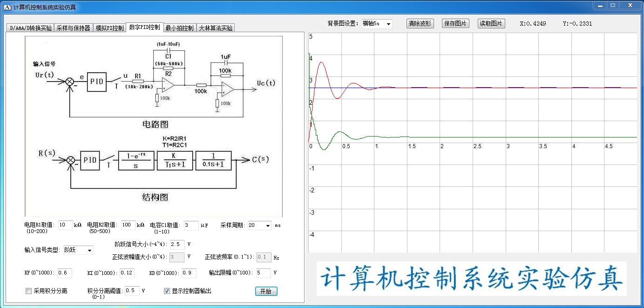Viewport: 644px width, 308px height.
Task: Click the 保存图片 button
Action: pos(455,24)
